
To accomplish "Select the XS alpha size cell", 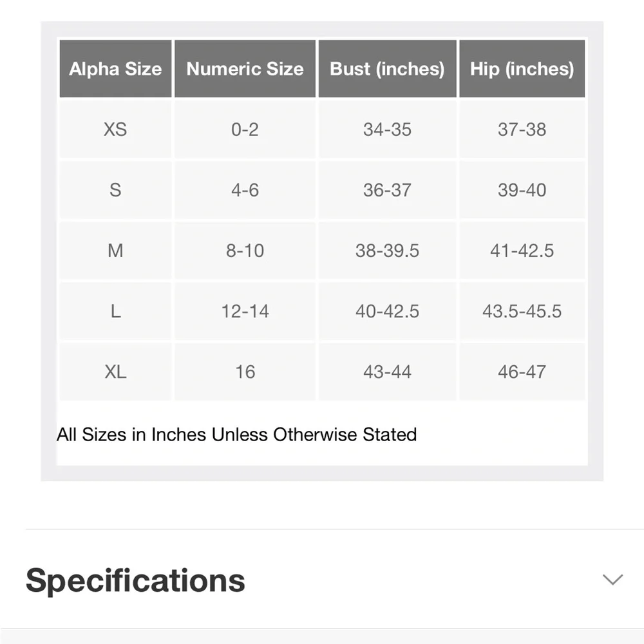I will point(115,129).
